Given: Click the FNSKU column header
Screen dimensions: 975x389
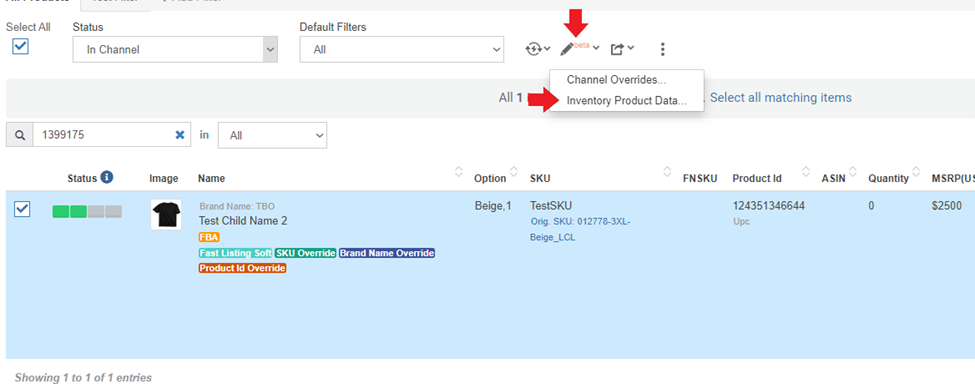Looking at the screenshot, I should click(x=700, y=178).
